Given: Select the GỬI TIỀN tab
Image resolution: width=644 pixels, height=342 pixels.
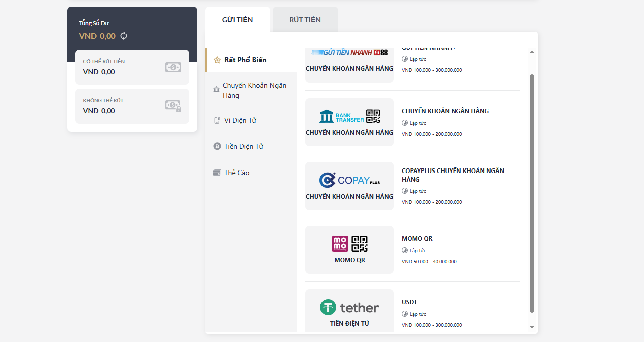Looking at the screenshot, I should (237, 20).
